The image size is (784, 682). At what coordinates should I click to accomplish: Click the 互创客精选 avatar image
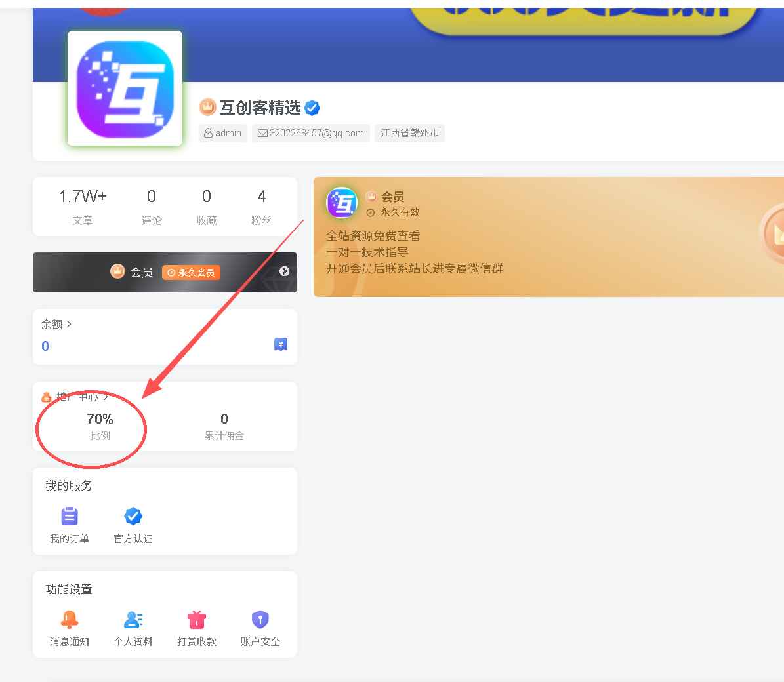(125, 89)
